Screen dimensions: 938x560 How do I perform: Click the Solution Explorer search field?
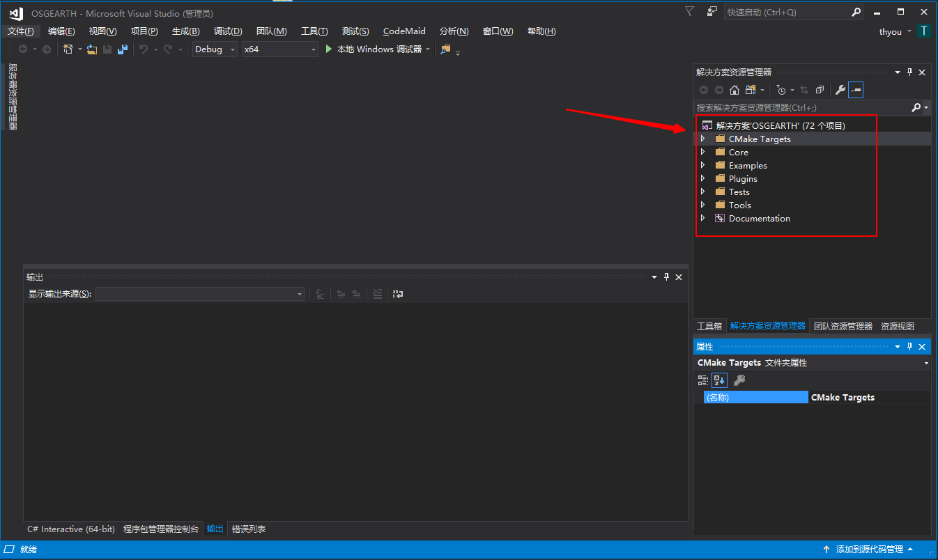(x=801, y=108)
